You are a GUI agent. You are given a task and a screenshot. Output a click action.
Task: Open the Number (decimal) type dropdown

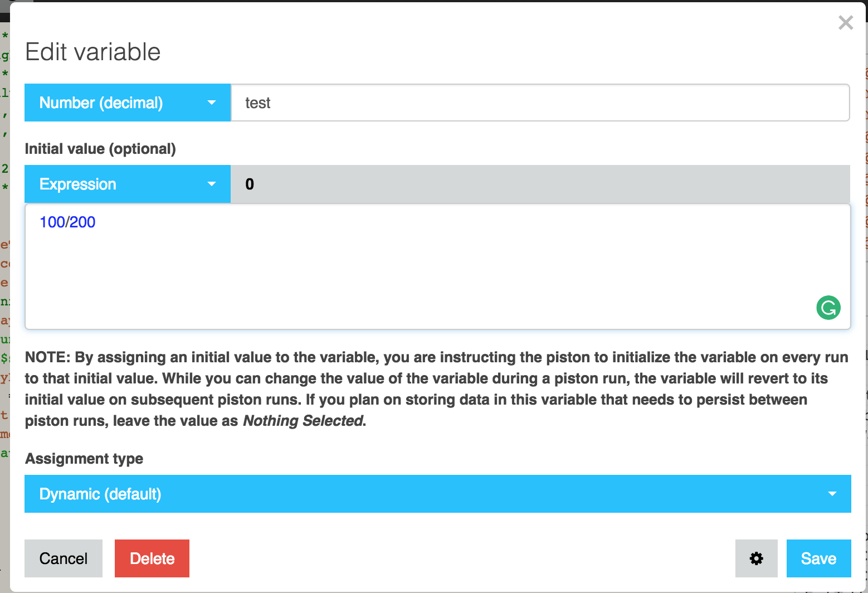[x=128, y=103]
